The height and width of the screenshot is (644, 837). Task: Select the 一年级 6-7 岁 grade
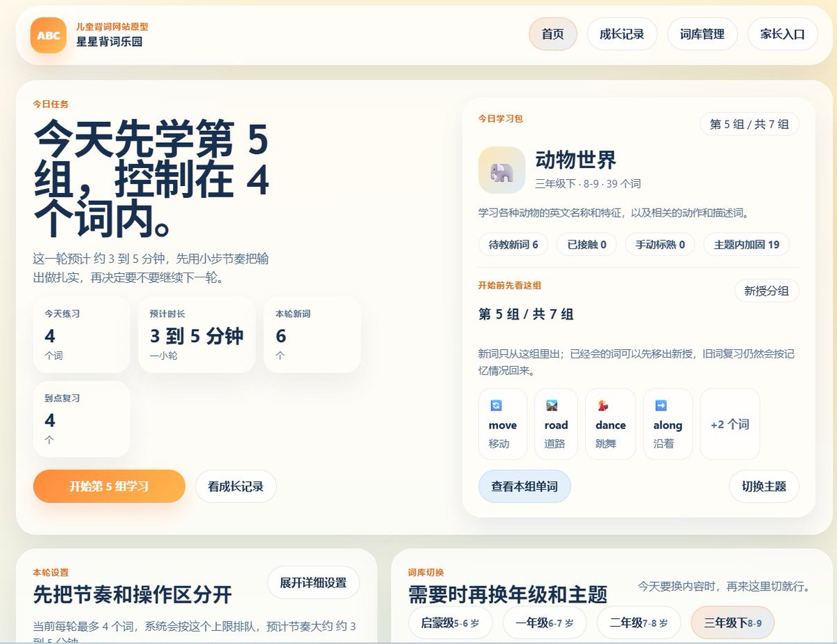545,623
